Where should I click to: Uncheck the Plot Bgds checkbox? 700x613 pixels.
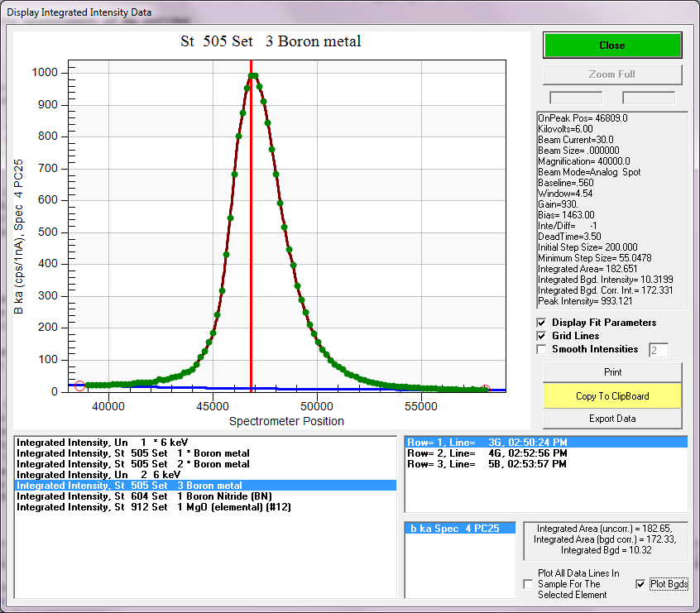(x=640, y=584)
